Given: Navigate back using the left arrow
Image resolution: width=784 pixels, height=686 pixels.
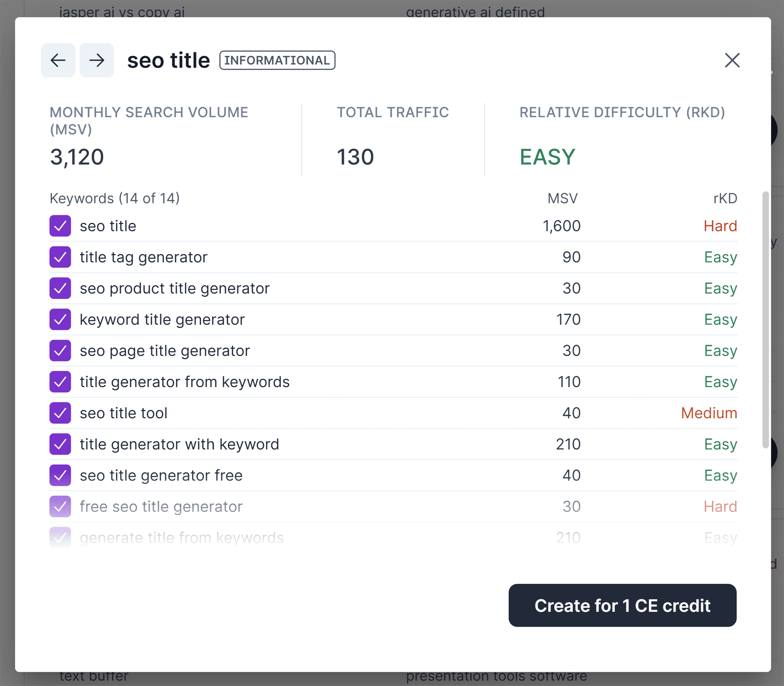Looking at the screenshot, I should pos(58,60).
